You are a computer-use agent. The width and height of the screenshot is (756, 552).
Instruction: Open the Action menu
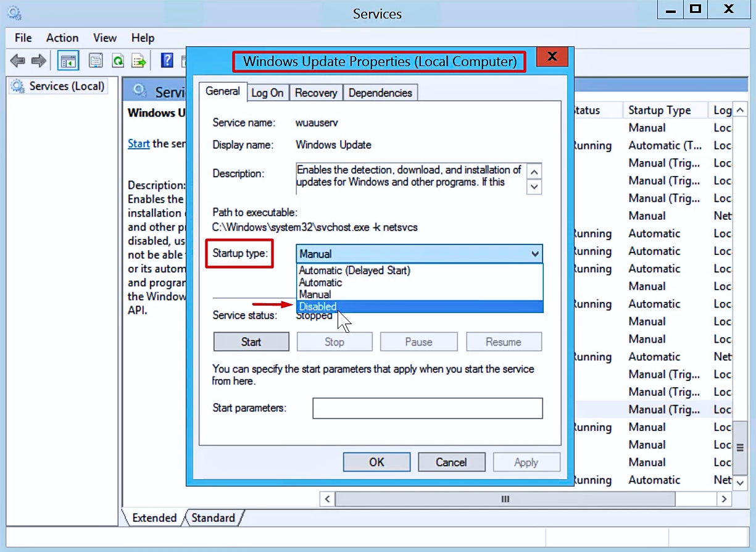[x=62, y=38]
